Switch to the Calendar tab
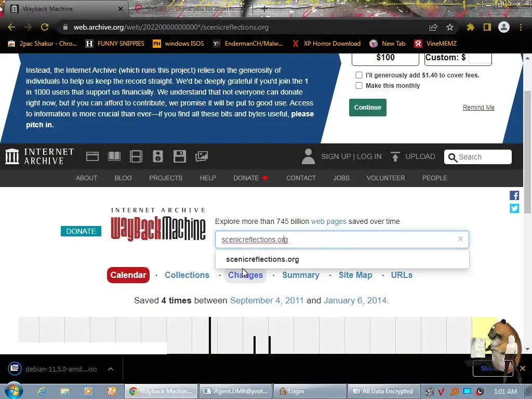 pos(128,275)
